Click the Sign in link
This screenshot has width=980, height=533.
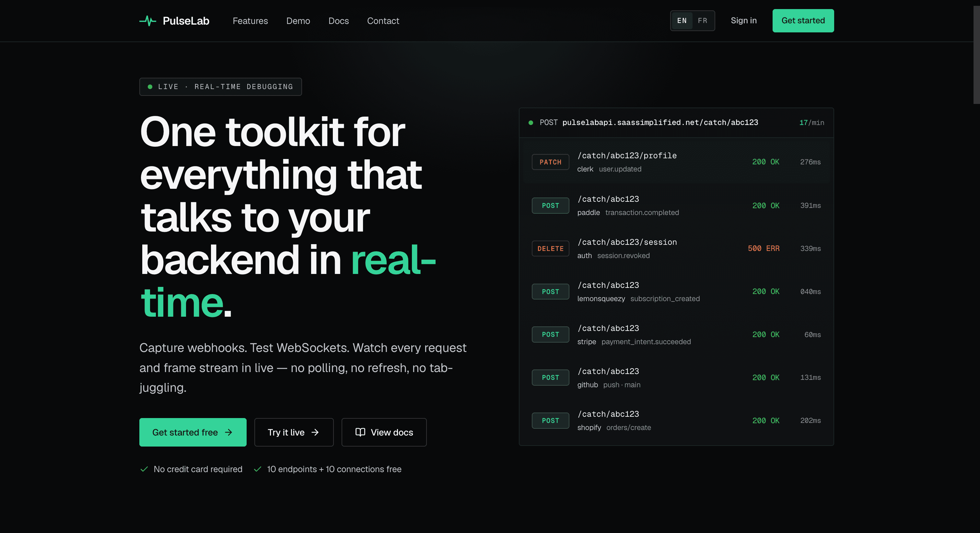click(743, 20)
